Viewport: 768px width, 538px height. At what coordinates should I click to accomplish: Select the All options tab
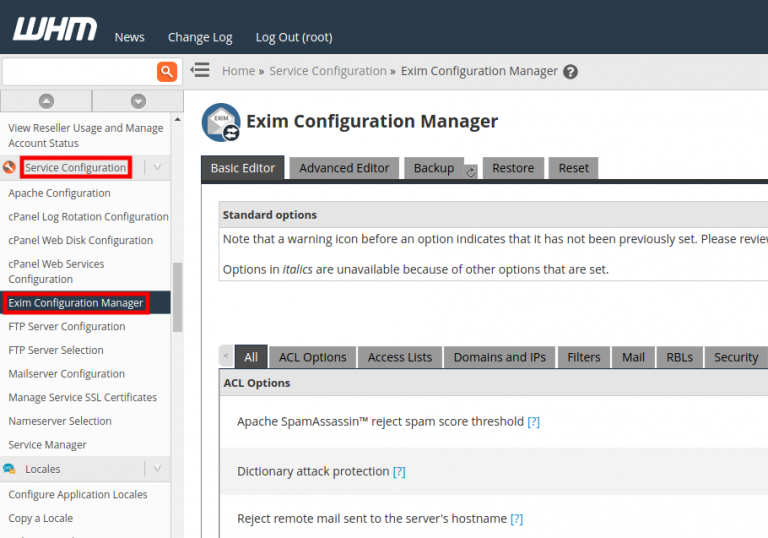[251, 357]
